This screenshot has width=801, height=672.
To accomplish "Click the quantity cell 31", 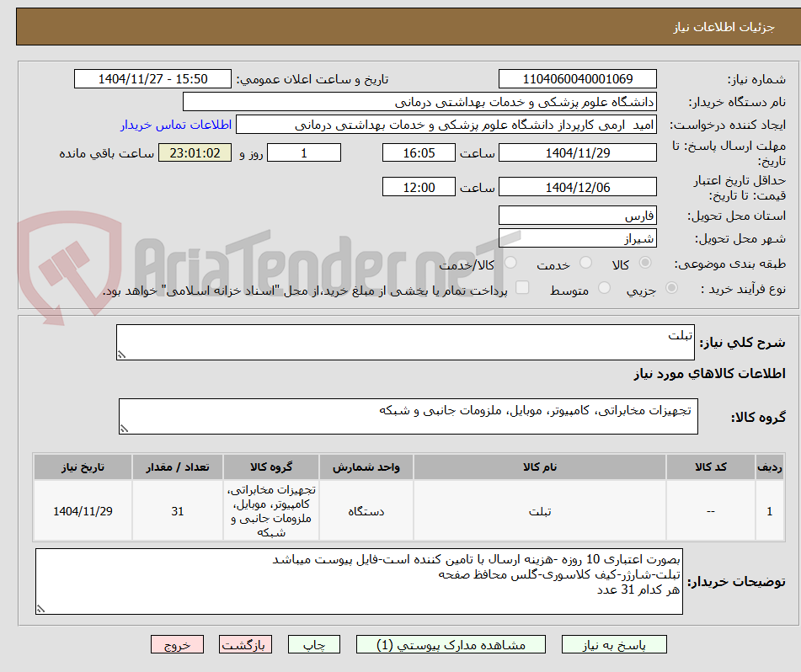I will 177,510.
